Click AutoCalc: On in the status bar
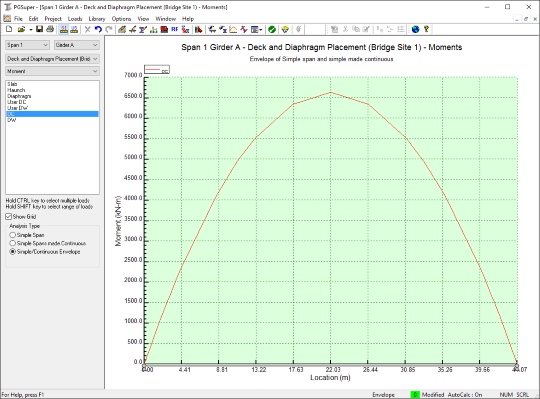 point(465,395)
